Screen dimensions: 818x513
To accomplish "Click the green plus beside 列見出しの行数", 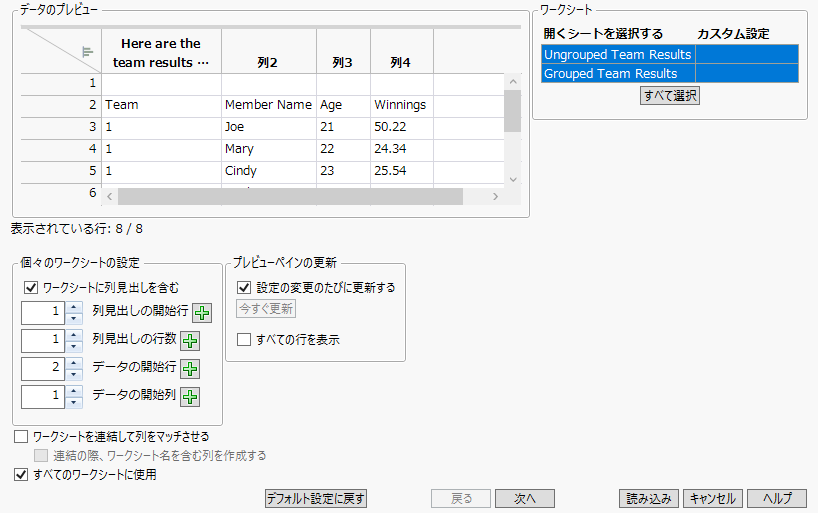I will coord(188,341).
